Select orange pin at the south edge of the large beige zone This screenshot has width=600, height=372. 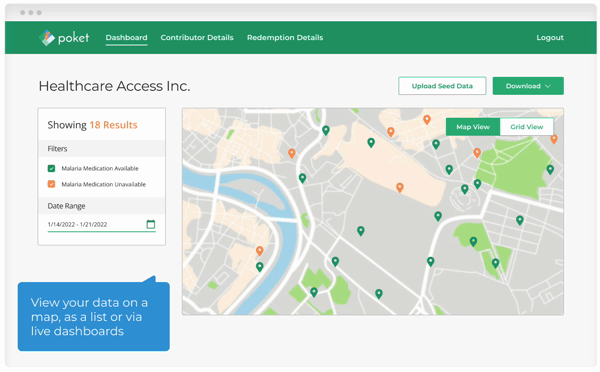(x=399, y=188)
